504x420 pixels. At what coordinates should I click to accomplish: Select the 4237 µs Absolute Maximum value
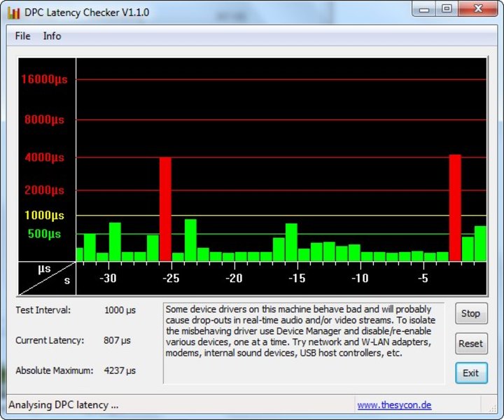coord(120,370)
